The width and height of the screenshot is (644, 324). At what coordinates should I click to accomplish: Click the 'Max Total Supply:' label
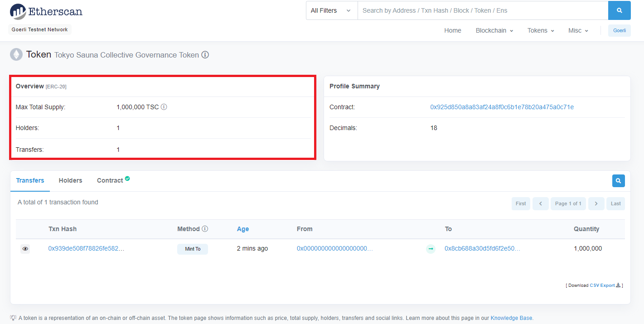point(40,107)
